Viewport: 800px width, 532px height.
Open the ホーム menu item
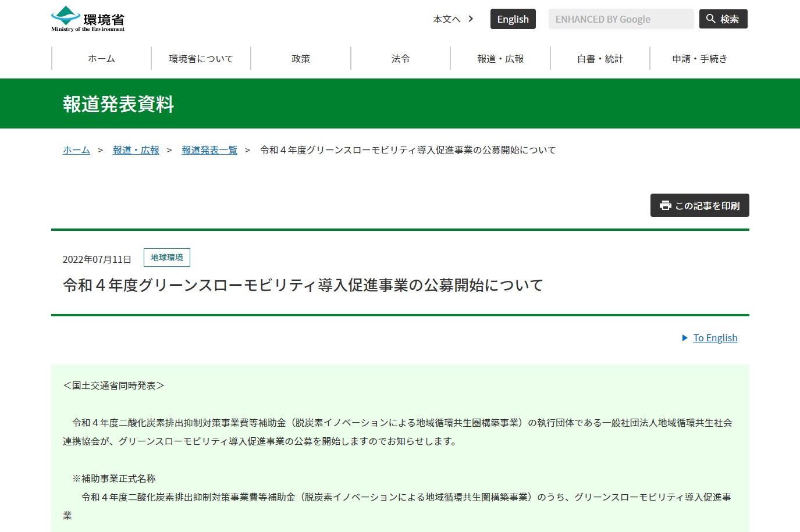[101, 58]
